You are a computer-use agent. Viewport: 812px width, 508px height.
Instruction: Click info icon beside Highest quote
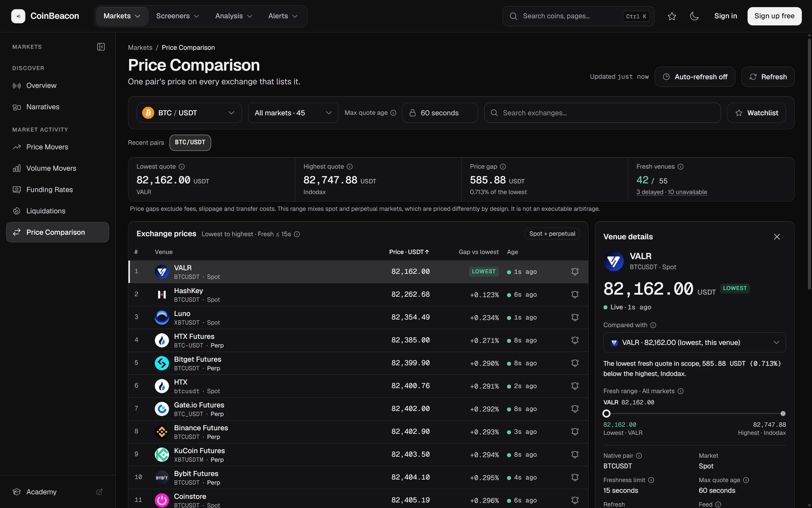pyautogui.click(x=350, y=167)
